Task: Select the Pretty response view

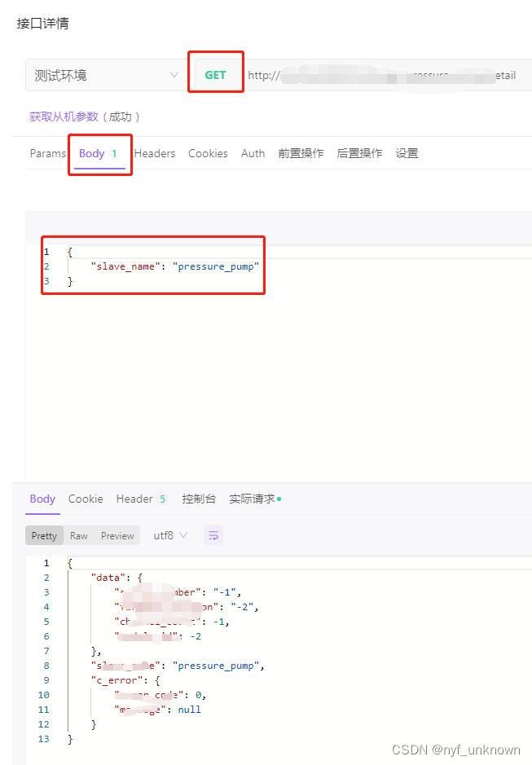Action: [45, 536]
